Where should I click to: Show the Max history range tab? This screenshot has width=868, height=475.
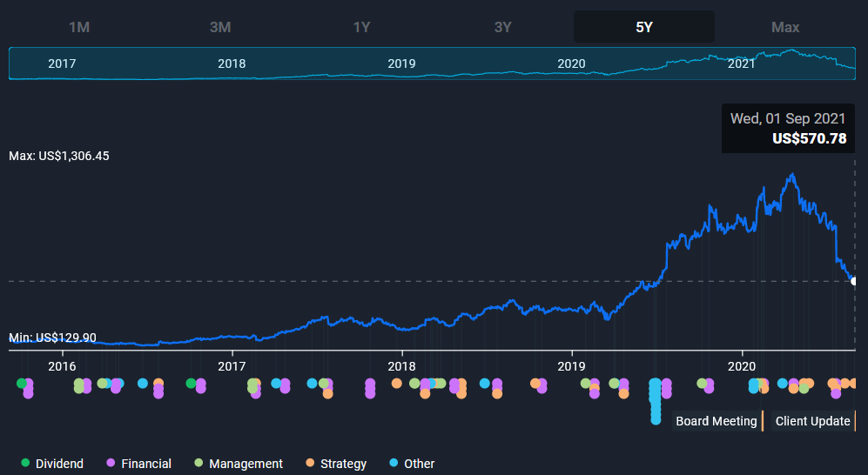(785, 27)
